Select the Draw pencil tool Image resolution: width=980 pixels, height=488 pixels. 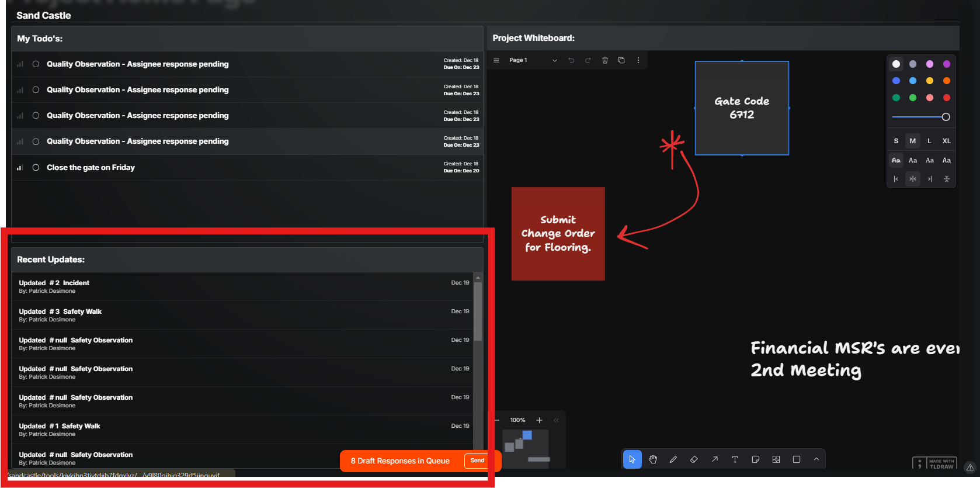tap(673, 459)
